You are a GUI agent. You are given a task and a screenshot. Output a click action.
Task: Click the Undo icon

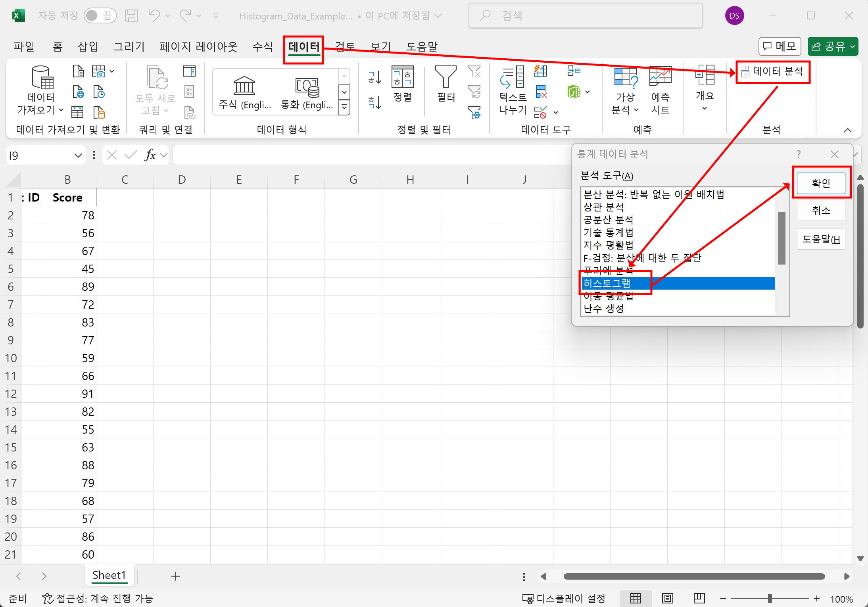(154, 16)
